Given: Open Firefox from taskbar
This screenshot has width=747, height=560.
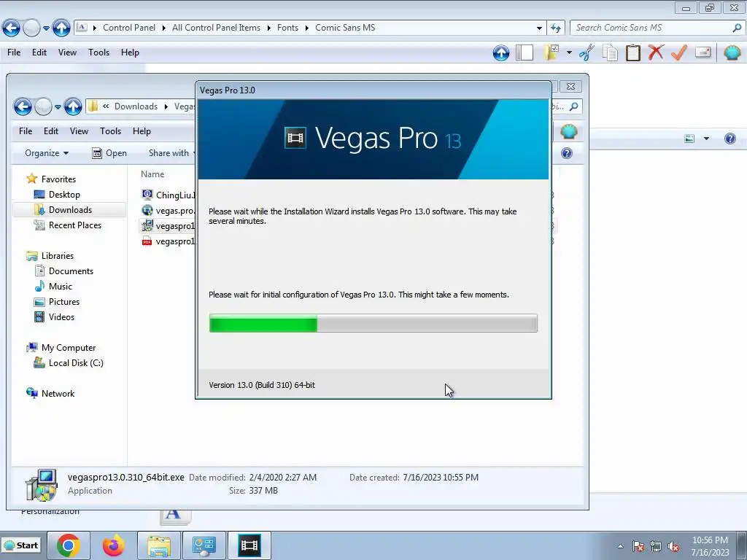Looking at the screenshot, I should pyautogui.click(x=113, y=545).
